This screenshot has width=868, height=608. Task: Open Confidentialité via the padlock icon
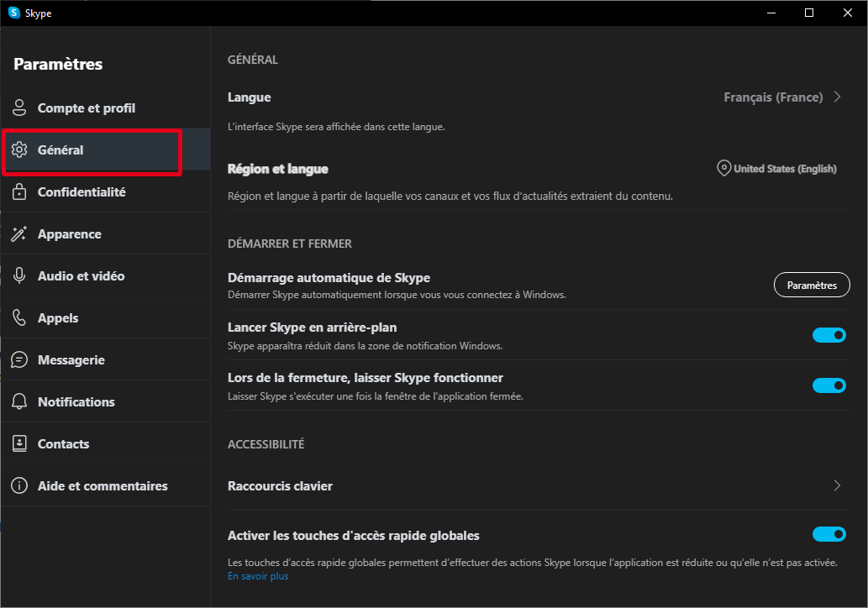tap(18, 191)
